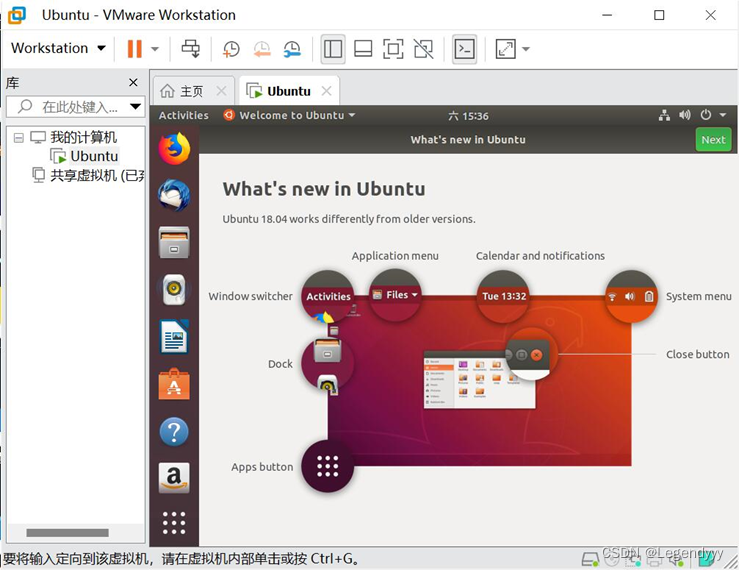Click Show Applications grid at dock bottom
The width and height of the screenshot is (739, 570).
pos(174,523)
